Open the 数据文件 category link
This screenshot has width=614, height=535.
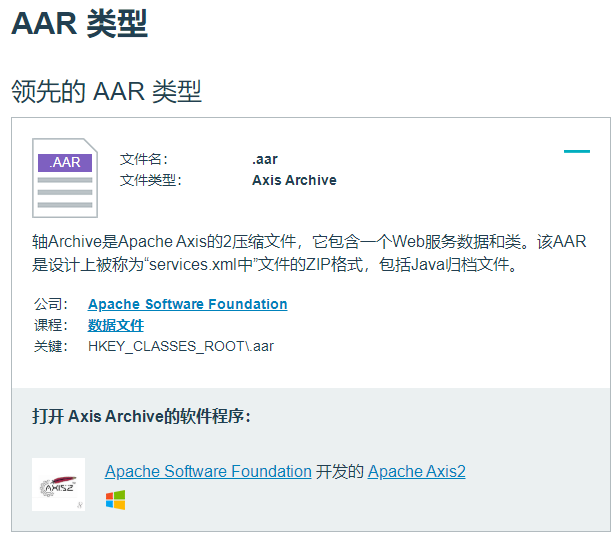tap(116, 325)
